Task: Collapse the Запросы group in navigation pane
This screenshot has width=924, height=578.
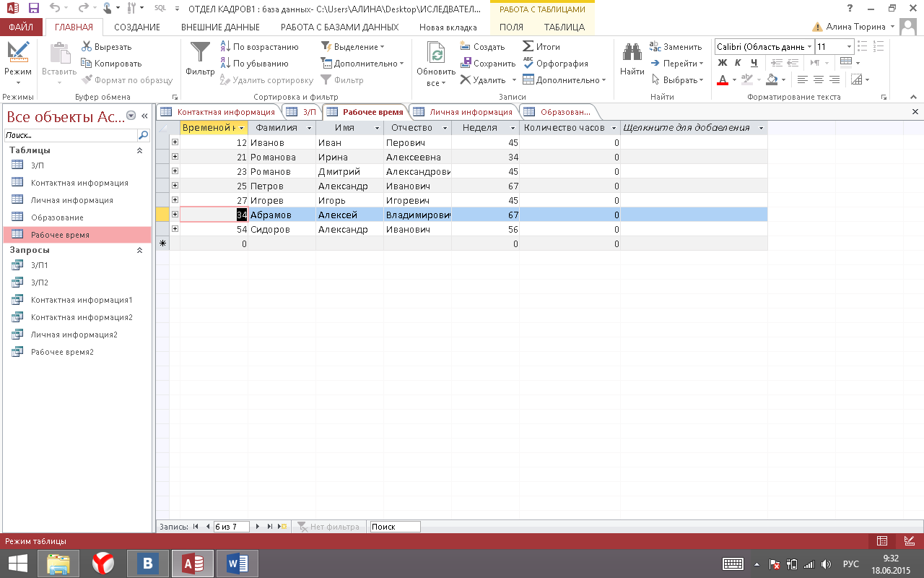Action: coord(140,250)
